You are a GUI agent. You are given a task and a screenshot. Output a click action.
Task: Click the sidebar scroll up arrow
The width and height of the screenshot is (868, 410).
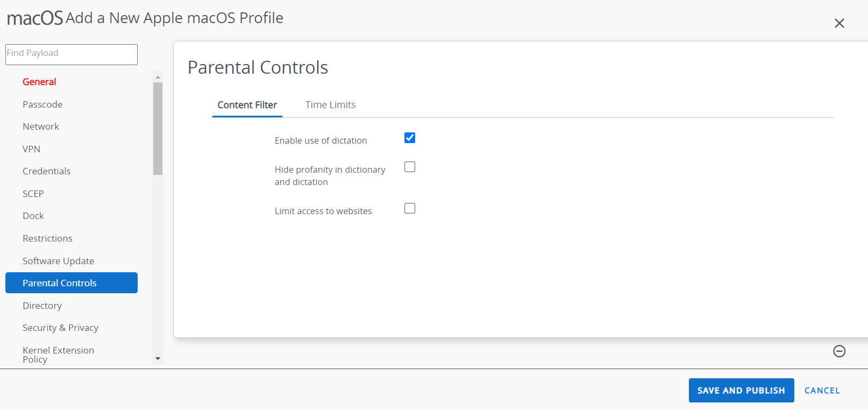(x=158, y=77)
